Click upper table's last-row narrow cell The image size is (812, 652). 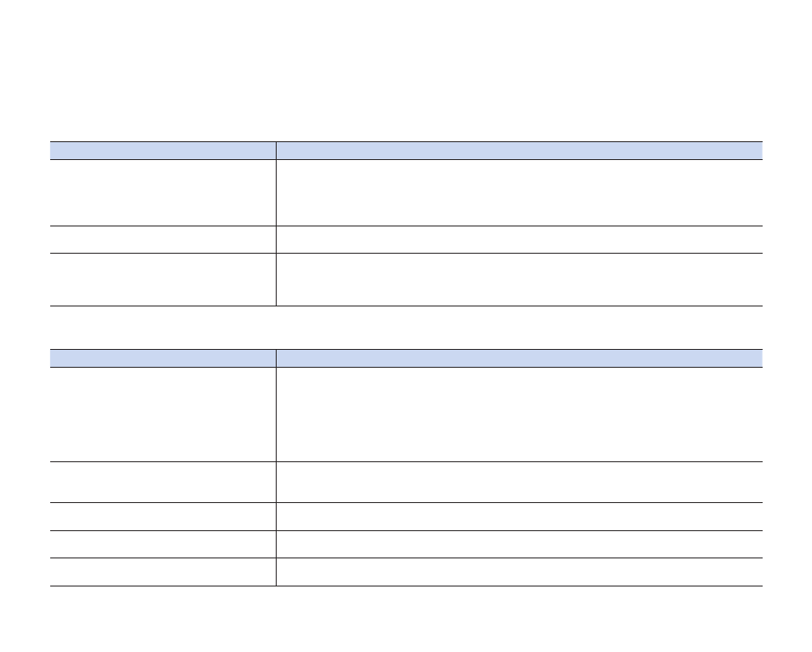[163, 280]
